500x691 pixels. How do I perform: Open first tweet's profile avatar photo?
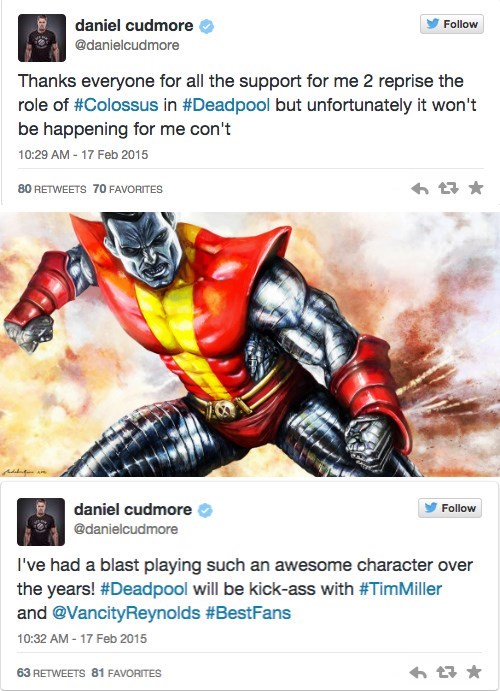point(42,38)
